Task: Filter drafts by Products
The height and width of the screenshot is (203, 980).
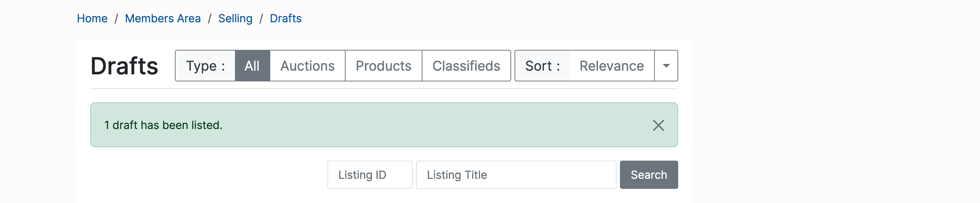Action: (x=383, y=66)
